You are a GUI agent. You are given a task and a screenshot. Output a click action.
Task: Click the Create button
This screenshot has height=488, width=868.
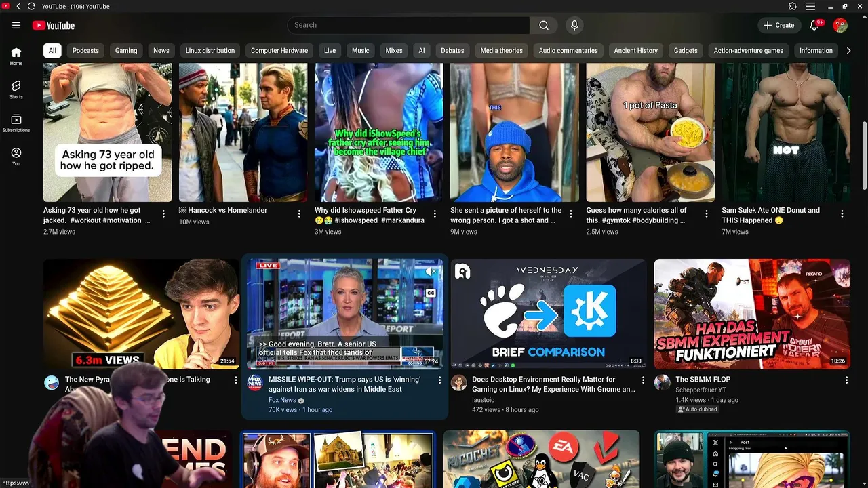pyautogui.click(x=779, y=25)
